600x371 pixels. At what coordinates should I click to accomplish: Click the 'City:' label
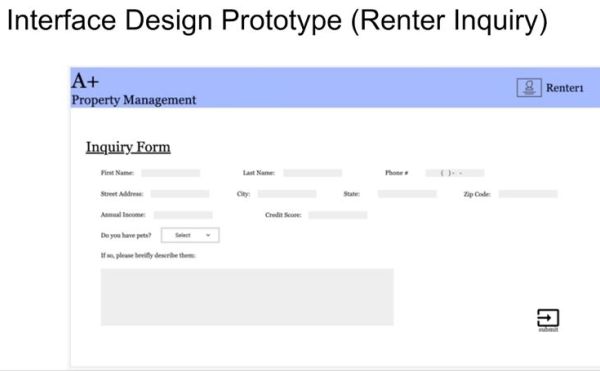pos(243,194)
